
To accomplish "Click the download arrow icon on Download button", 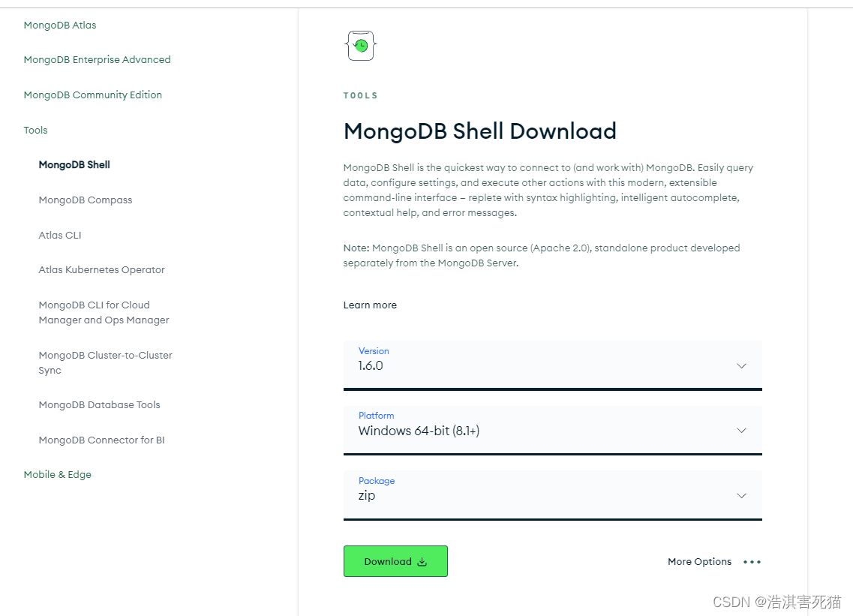I will [422, 561].
